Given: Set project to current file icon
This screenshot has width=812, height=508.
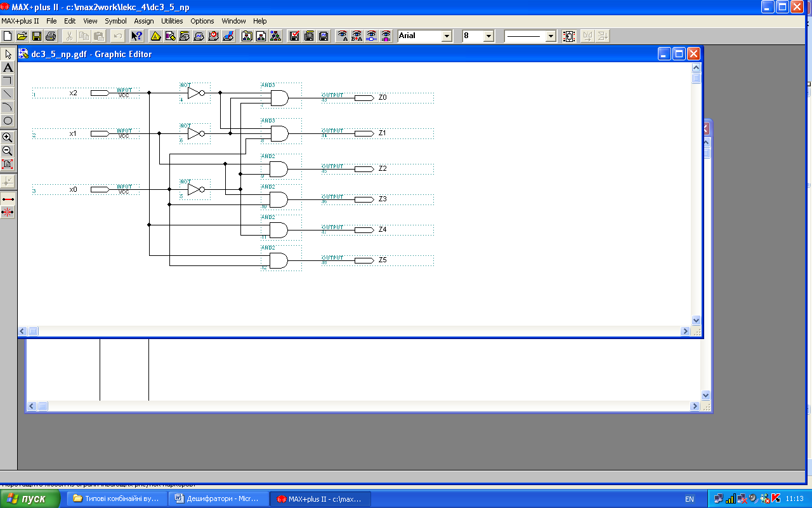Looking at the screenshot, I should point(261,36).
